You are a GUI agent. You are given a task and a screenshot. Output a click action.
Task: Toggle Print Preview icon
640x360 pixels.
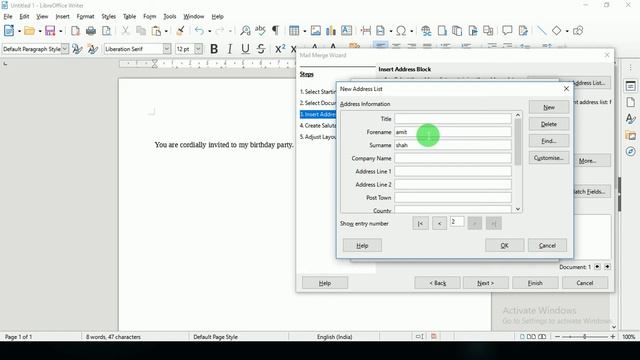[x=106, y=31]
